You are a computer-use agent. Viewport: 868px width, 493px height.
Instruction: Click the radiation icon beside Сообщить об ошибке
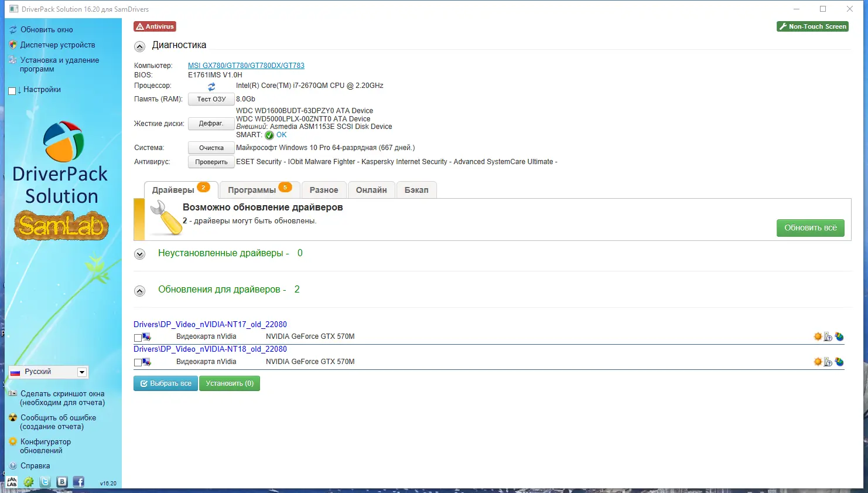(13, 417)
